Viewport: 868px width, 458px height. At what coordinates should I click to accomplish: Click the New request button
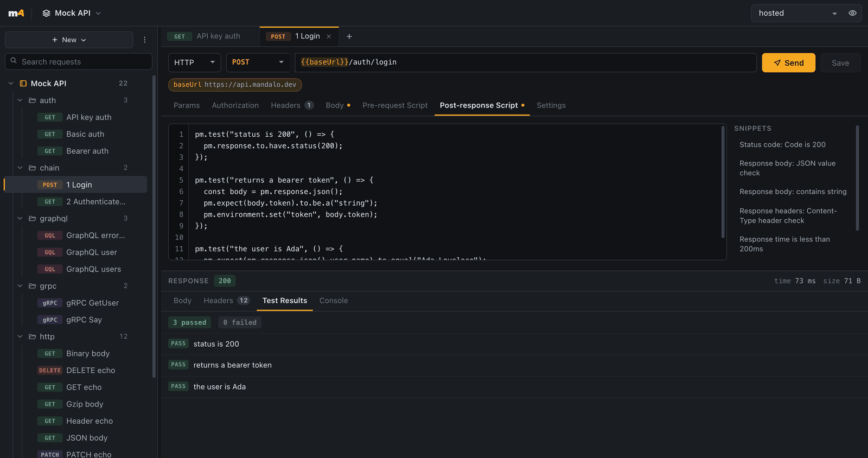click(x=69, y=40)
